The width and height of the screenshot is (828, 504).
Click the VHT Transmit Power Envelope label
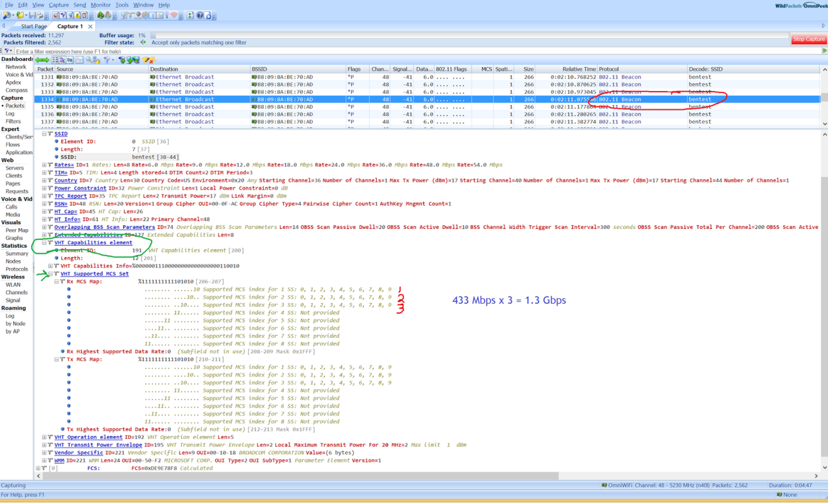[98, 444]
